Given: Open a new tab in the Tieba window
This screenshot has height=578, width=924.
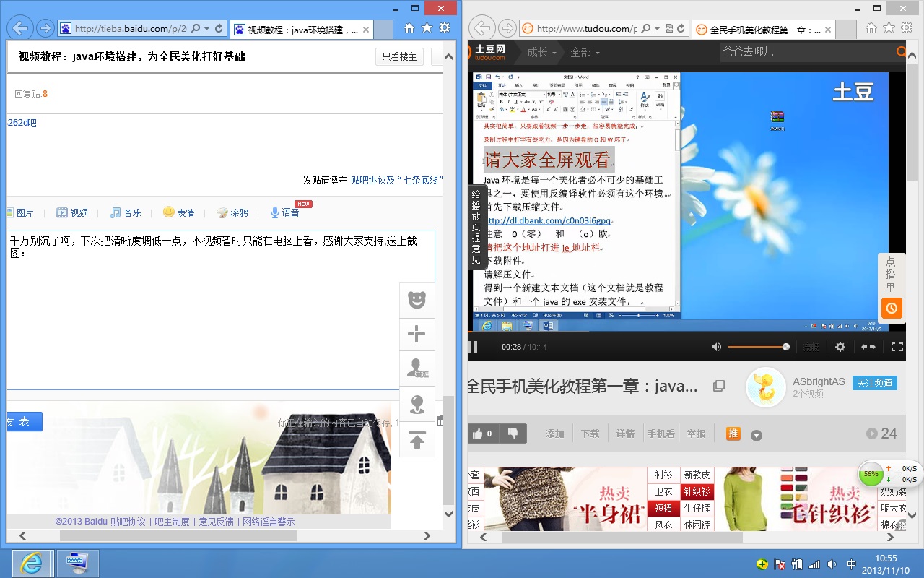Looking at the screenshot, I should 384,30.
